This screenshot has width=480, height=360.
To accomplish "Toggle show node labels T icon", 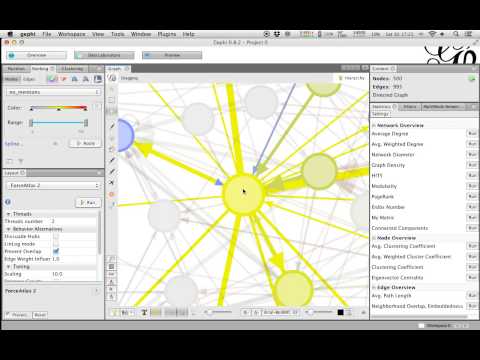I will 144,312.
